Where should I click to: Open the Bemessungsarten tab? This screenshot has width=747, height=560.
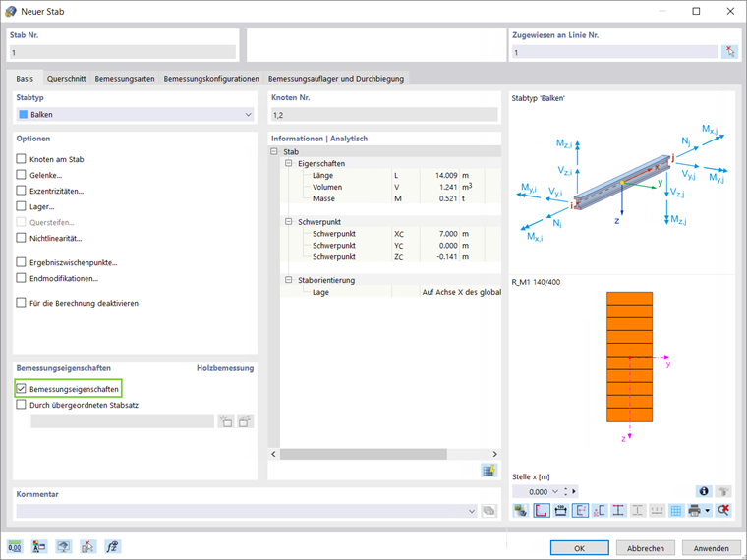coord(125,78)
